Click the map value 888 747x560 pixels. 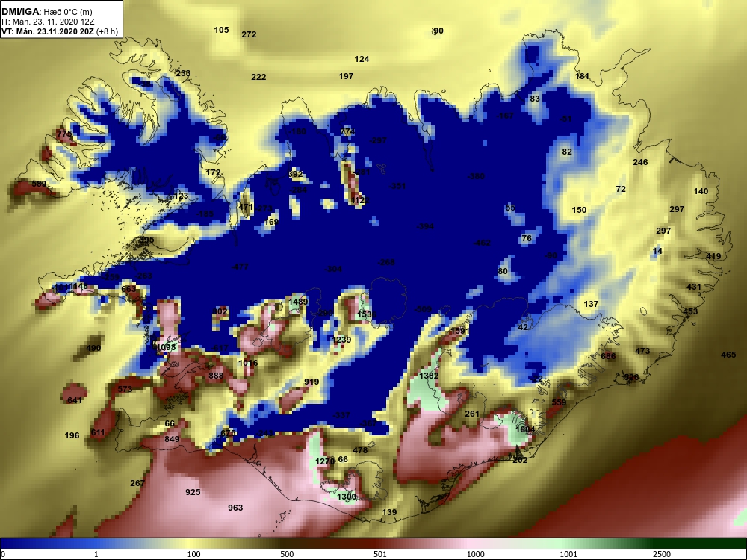[x=216, y=376]
